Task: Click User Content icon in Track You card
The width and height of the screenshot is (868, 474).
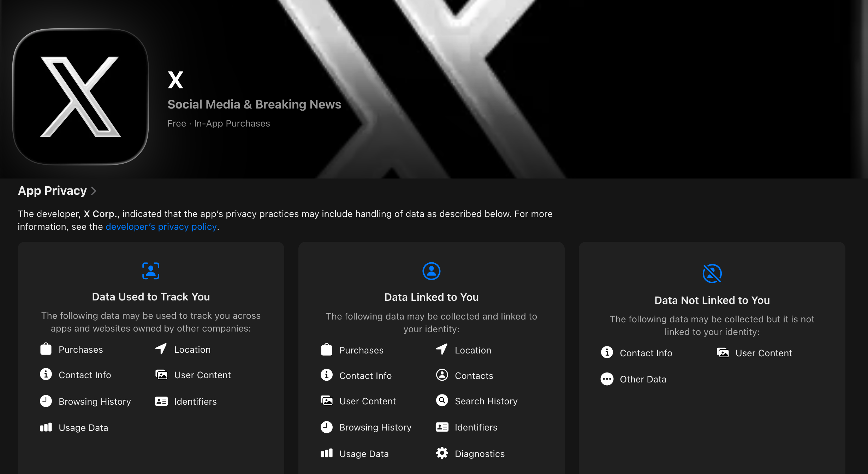Action: [161, 374]
